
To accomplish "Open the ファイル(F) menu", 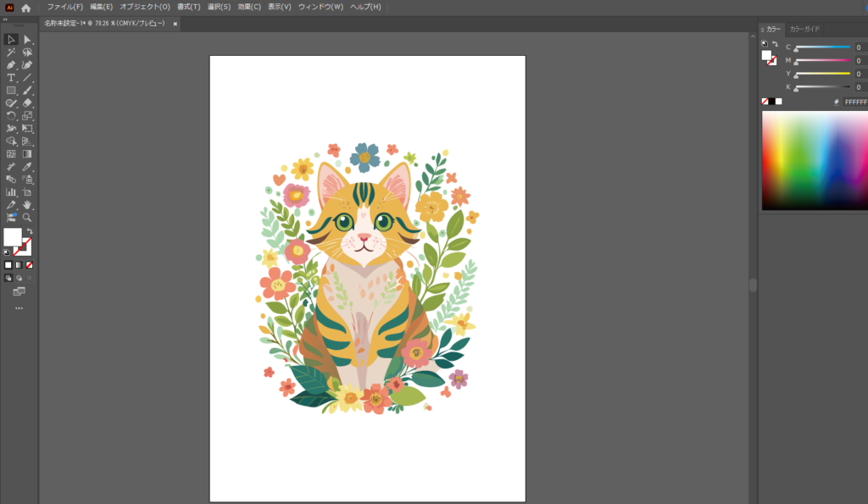I will pyautogui.click(x=64, y=7).
